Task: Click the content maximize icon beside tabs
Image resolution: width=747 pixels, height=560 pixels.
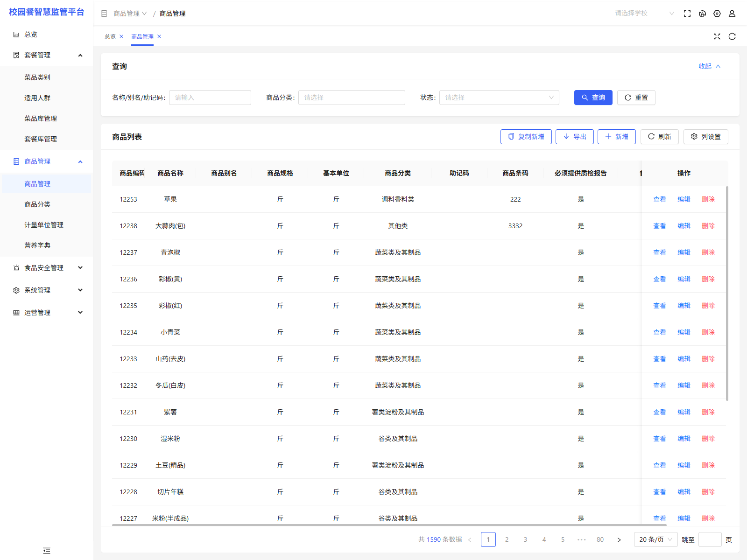Action: pos(717,36)
